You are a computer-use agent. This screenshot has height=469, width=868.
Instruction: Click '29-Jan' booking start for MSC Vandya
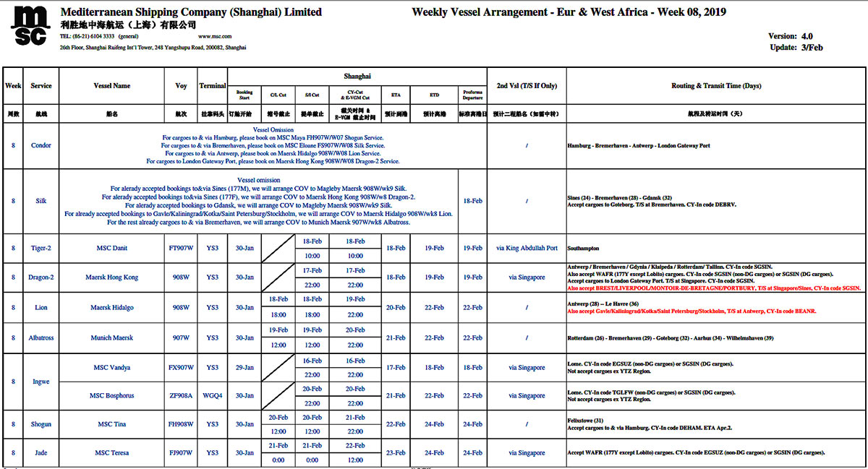click(x=245, y=367)
